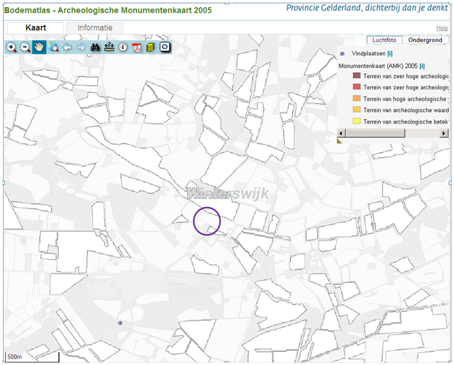The height and width of the screenshot is (365, 454).
Task: Click 'Terrein van archeologische betek' legend text
Action: point(406,122)
